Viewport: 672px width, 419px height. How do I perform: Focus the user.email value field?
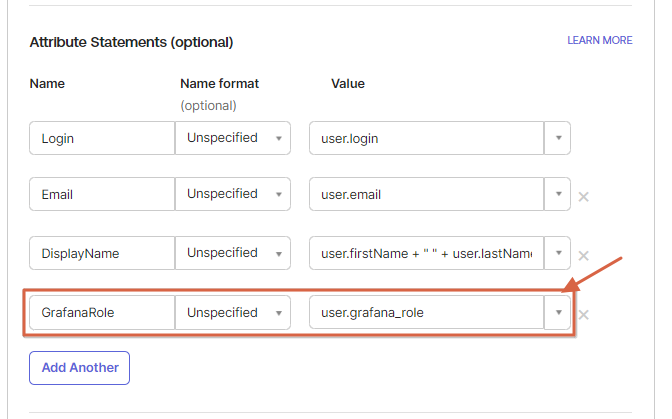coord(425,195)
